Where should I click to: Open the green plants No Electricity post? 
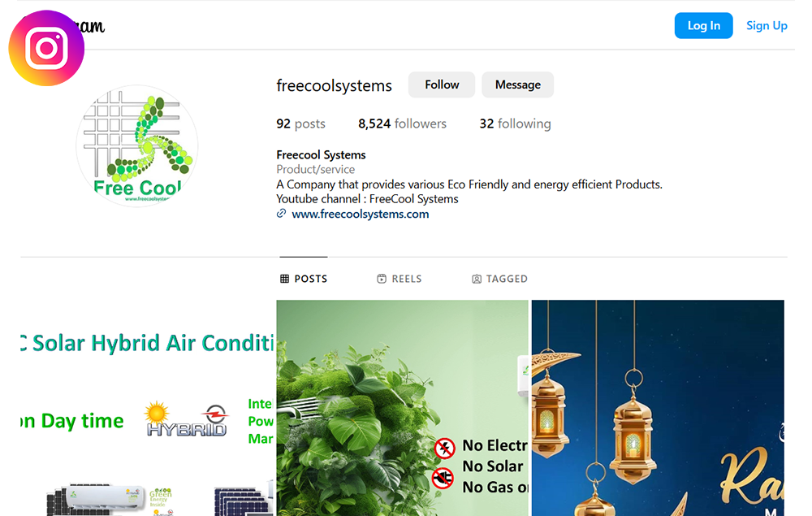pos(403,408)
